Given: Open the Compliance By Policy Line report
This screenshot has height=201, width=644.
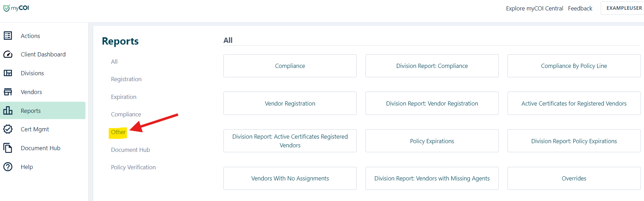Looking at the screenshot, I should point(574,66).
